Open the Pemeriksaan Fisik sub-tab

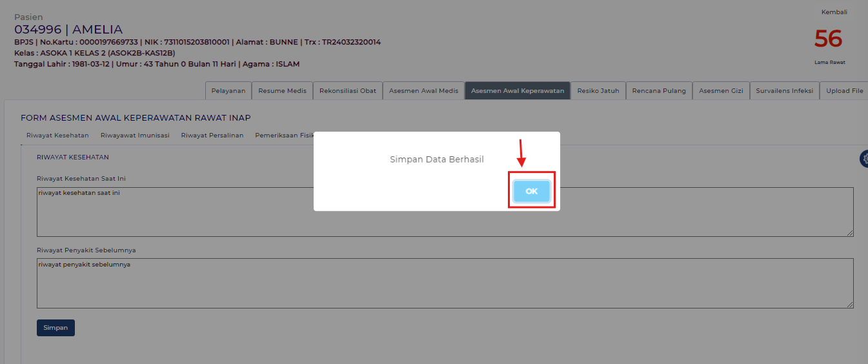click(x=284, y=136)
